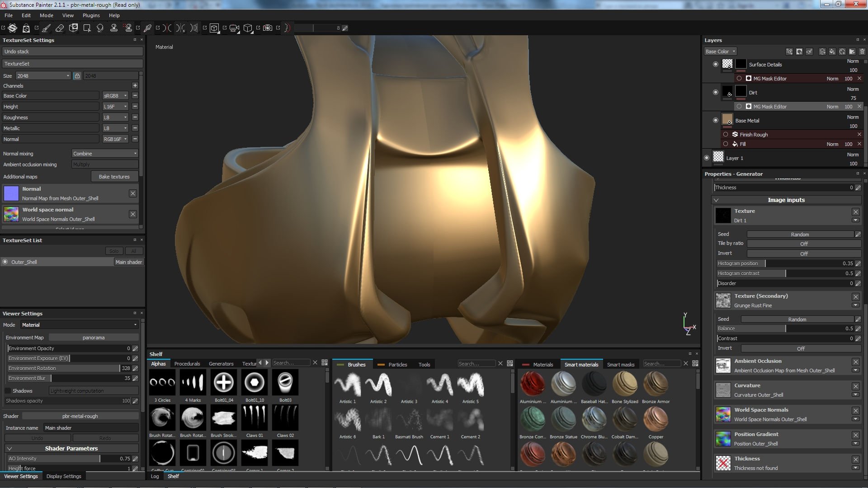Select the Projection tool in toolbar
The width and height of the screenshot is (868, 488).
point(73,28)
